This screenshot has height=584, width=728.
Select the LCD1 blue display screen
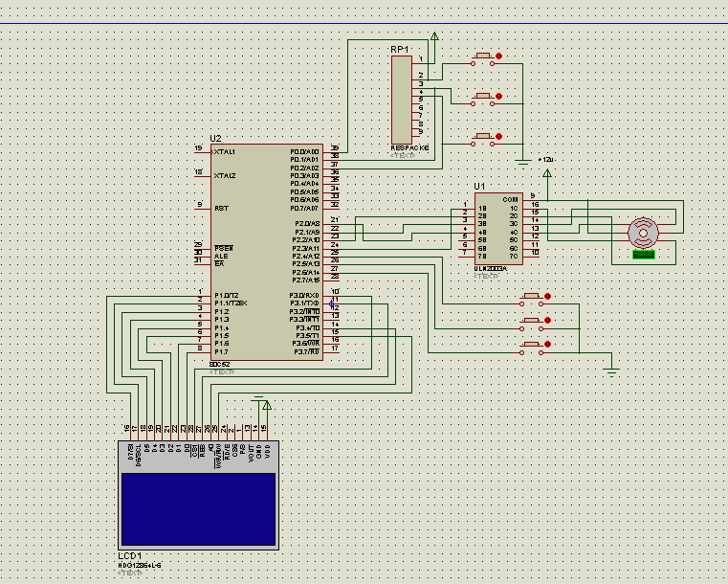click(x=197, y=507)
